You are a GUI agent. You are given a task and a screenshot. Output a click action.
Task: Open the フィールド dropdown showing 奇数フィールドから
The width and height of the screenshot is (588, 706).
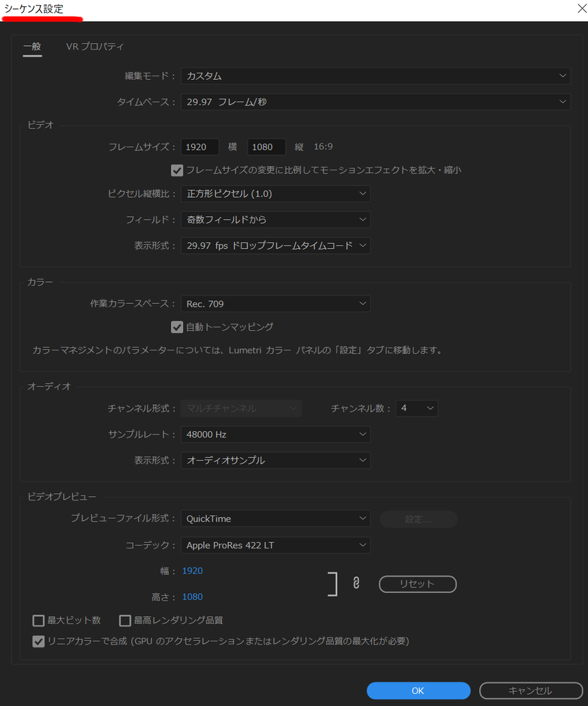[x=276, y=220]
